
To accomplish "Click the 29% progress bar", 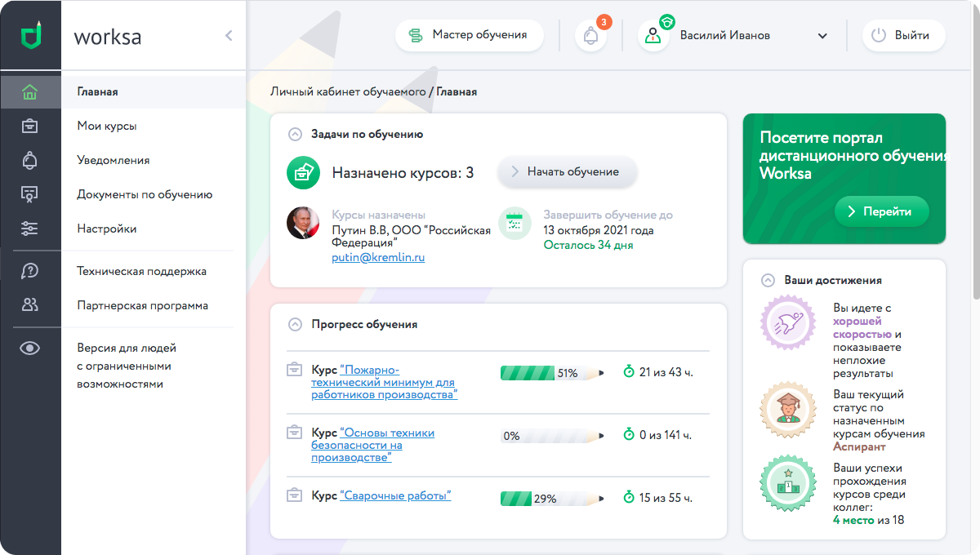I will (x=553, y=499).
